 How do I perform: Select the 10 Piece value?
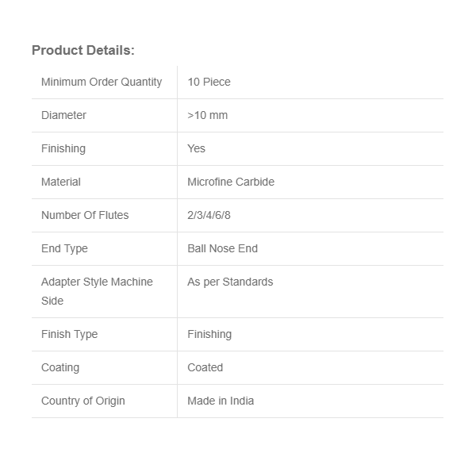tap(209, 82)
